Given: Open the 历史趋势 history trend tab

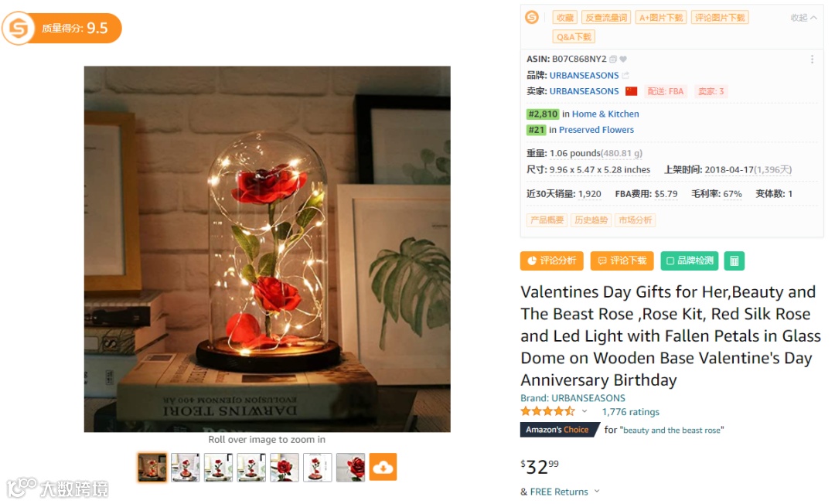Looking at the screenshot, I should tap(591, 220).
